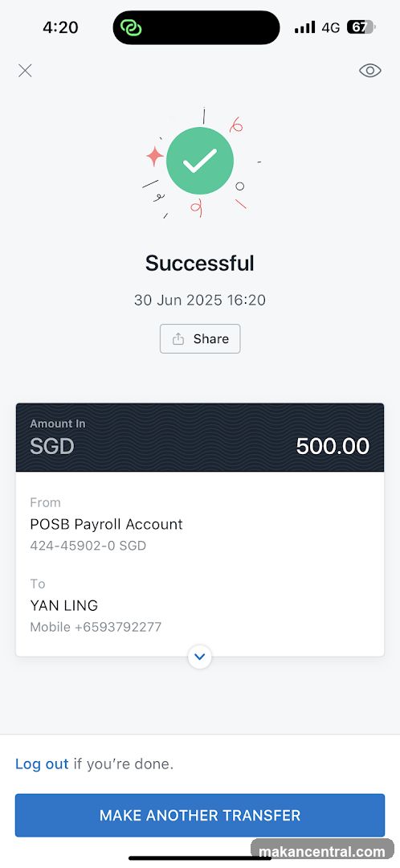Click the Share button label
The height and width of the screenshot is (868, 400).
click(210, 339)
